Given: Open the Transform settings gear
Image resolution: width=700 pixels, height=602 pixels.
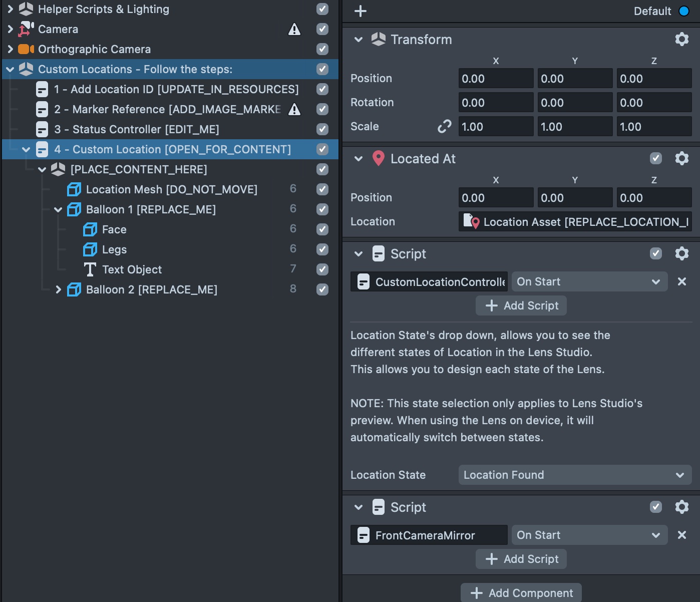Looking at the screenshot, I should click(682, 39).
